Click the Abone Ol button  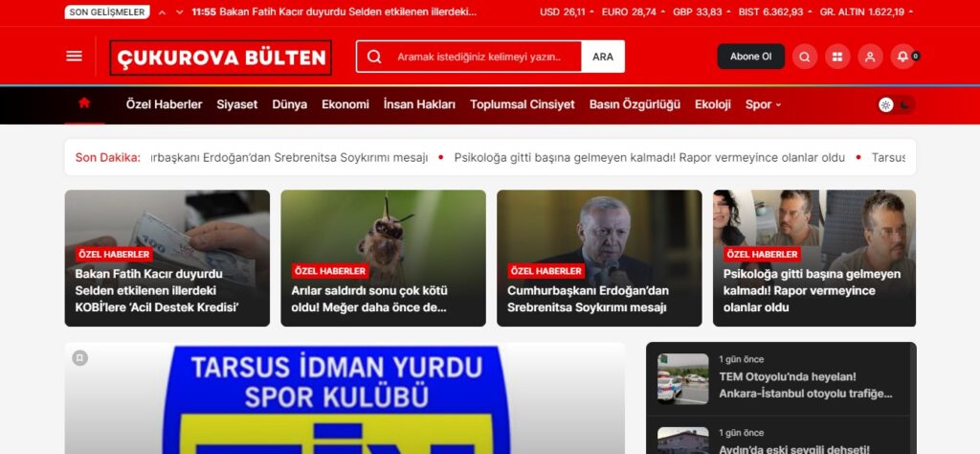pyautogui.click(x=750, y=57)
